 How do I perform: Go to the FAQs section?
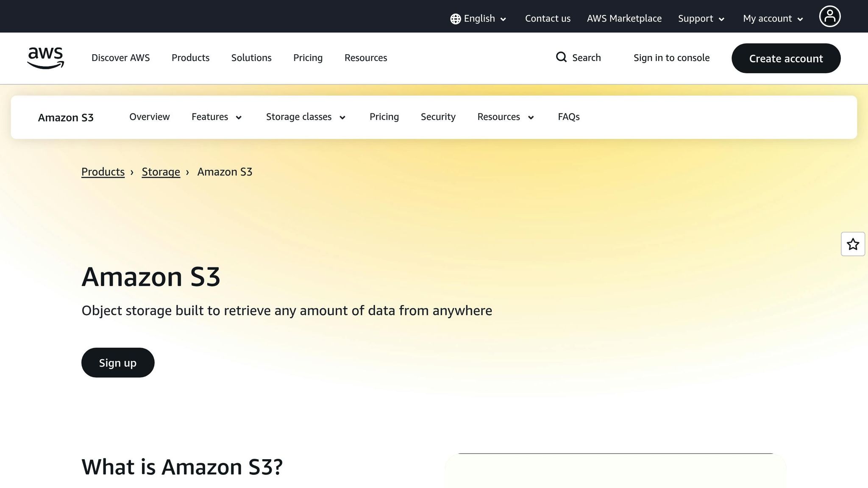[568, 117]
